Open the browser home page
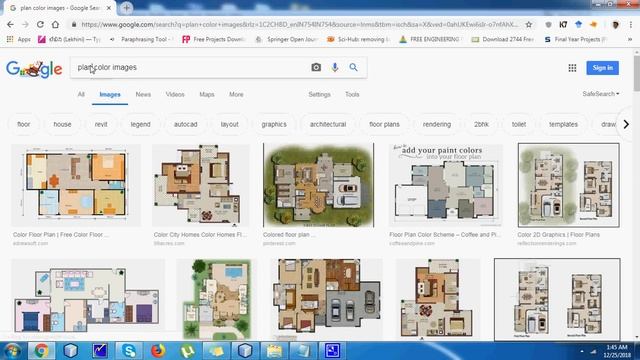Screen dimensions: 640x360 point(55,24)
